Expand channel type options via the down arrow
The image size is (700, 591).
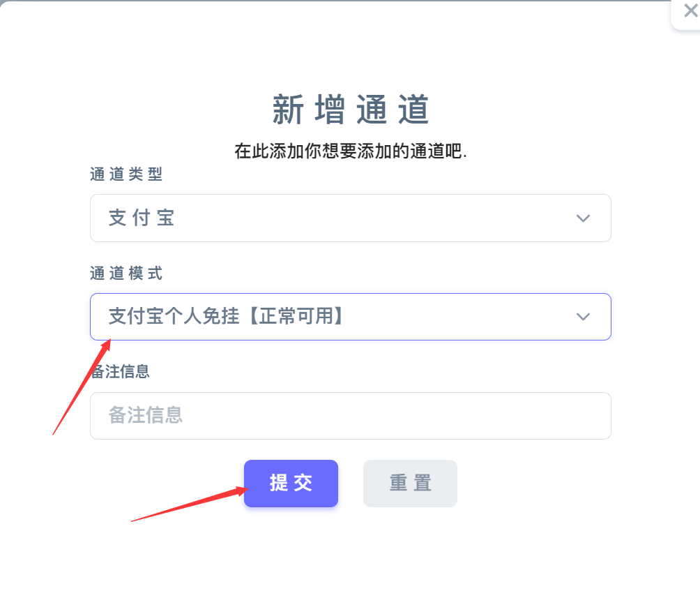point(583,218)
